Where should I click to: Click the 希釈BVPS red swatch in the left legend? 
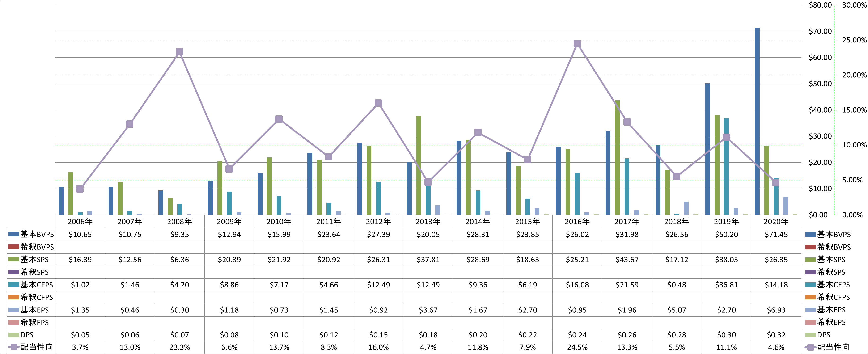13,247
